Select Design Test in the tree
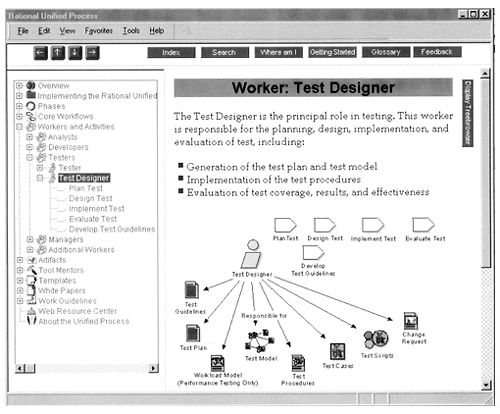The image size is (500, 414). pos(90,198)
